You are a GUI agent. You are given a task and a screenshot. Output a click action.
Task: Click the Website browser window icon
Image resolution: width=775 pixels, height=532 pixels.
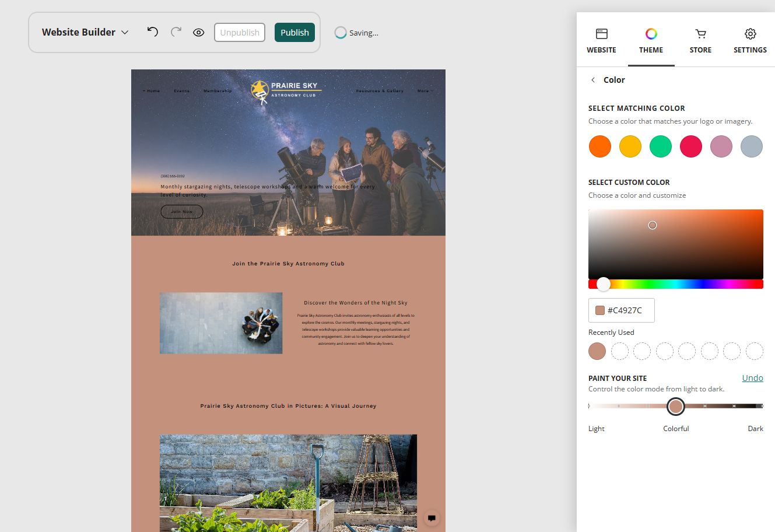[602, 34]
